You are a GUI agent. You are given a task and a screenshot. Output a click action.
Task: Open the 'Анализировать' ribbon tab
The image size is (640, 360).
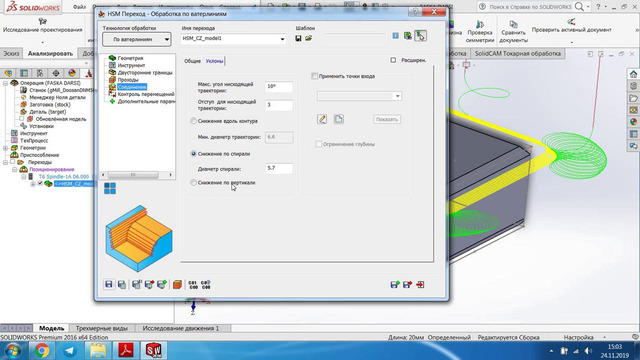(x=50, y=53)
